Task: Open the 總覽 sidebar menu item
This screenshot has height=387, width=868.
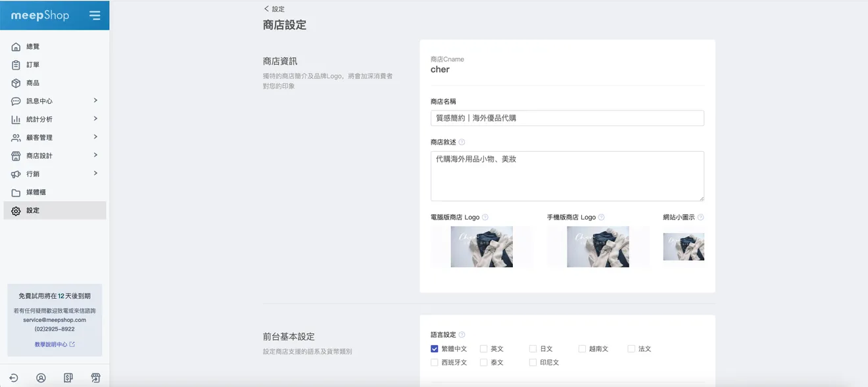Action: [x=55, y=47]
